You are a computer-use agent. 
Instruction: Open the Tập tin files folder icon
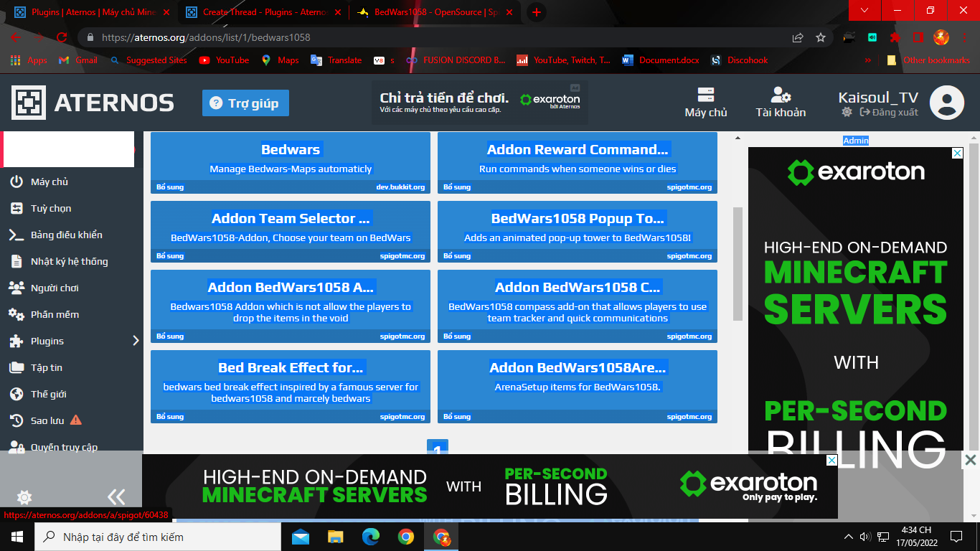point(17,367)
